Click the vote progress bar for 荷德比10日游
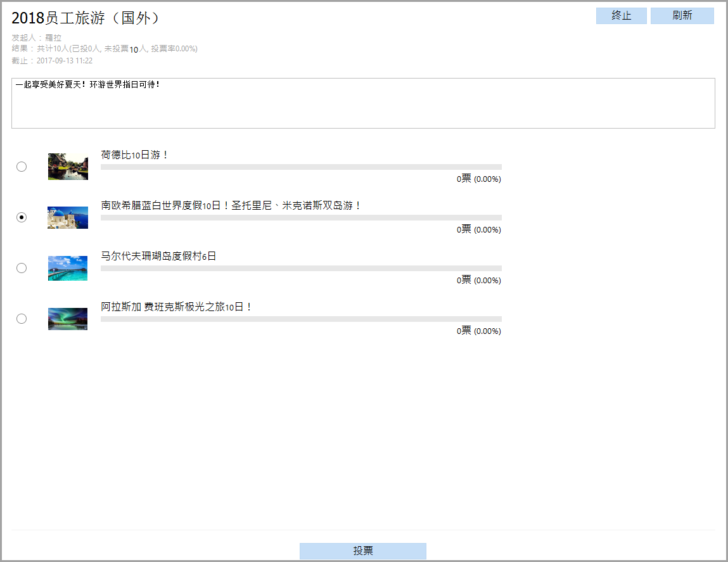This screenshot has width=728, height=562. 301,167
